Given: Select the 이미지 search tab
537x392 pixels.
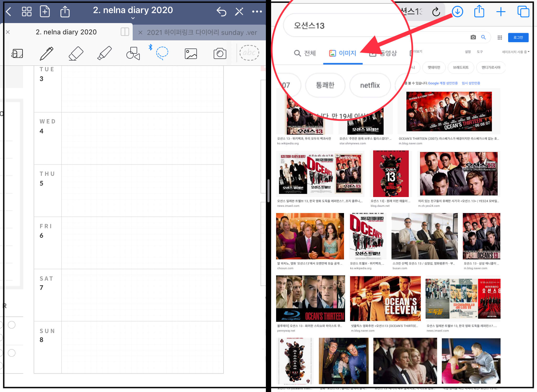Looking at the screenshot, I should [x=343, y=53].
